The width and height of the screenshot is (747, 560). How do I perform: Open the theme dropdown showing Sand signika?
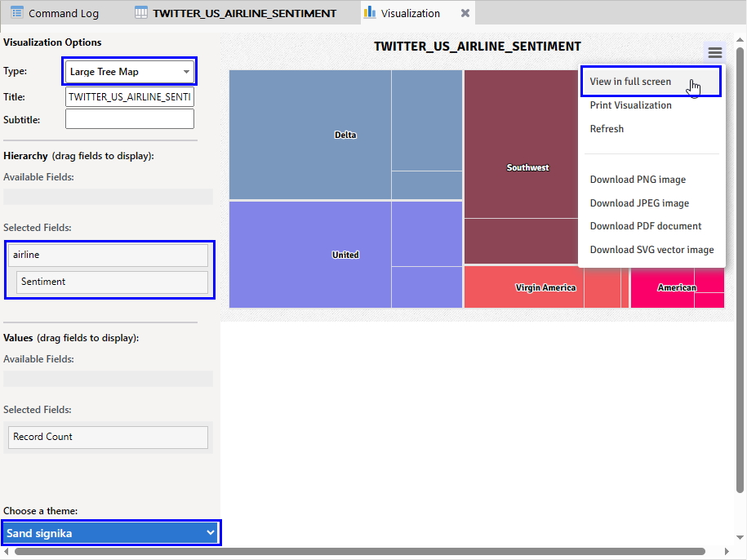pyautogui.click(x=111, y=533)
